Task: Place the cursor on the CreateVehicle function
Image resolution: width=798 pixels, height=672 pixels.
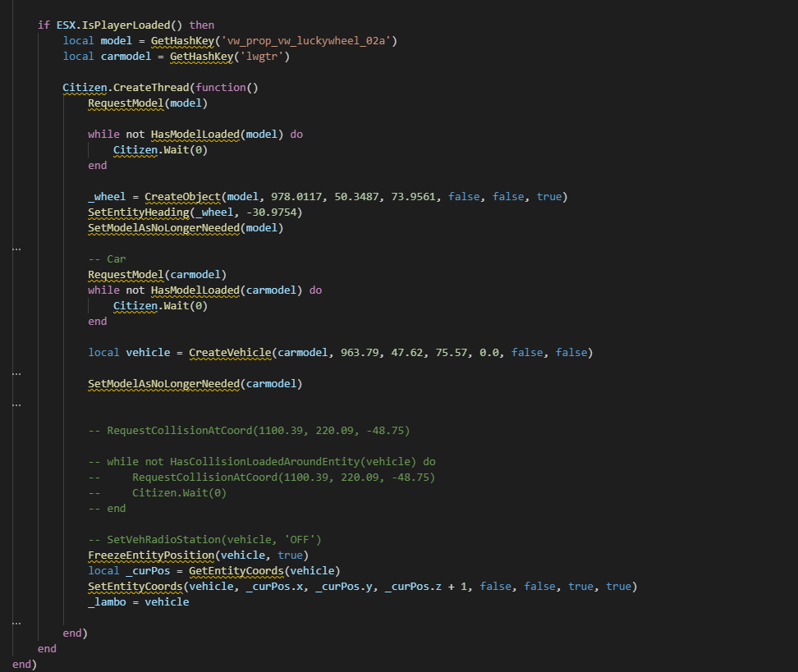Action: click(x=230, y=353)
